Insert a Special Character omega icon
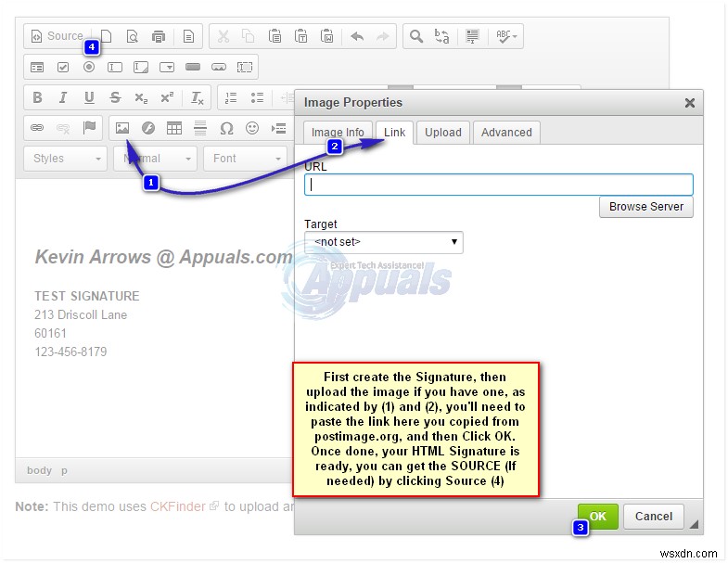This screenshot has width=728, height=563. [226, 128]
